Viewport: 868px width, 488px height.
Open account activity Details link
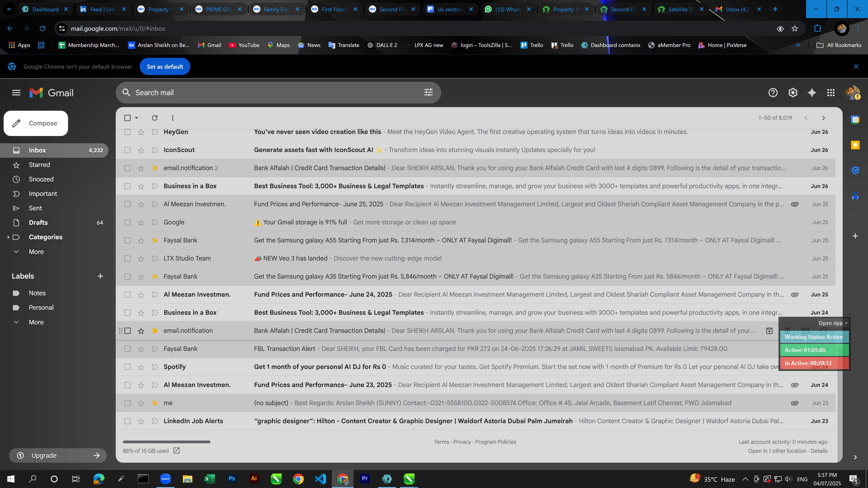[819, 451]
